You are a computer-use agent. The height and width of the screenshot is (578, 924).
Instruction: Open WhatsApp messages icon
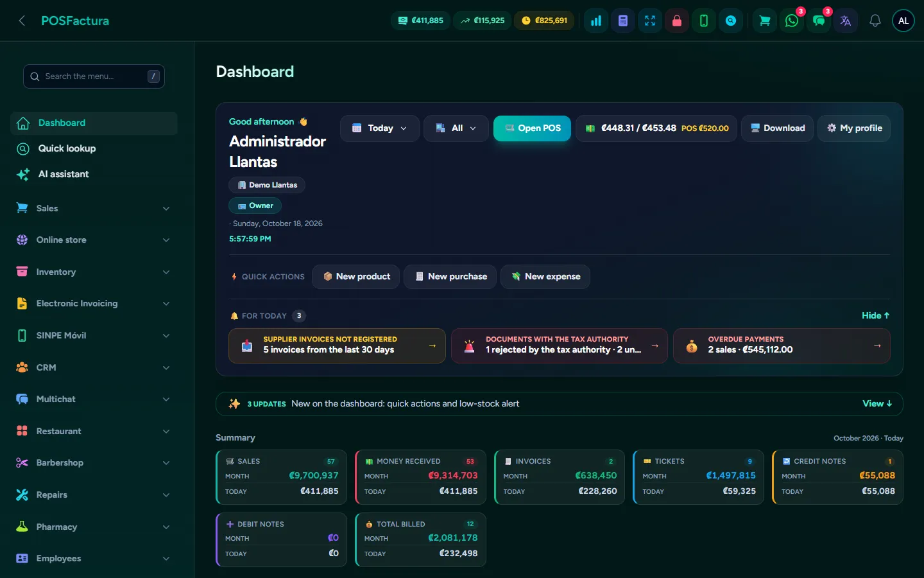coord(792,21)
